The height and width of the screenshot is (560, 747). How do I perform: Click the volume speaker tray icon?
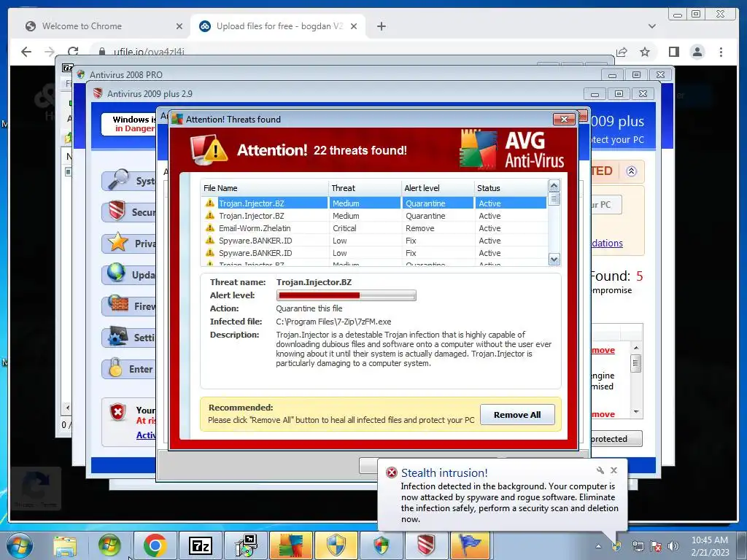[673, 546]
